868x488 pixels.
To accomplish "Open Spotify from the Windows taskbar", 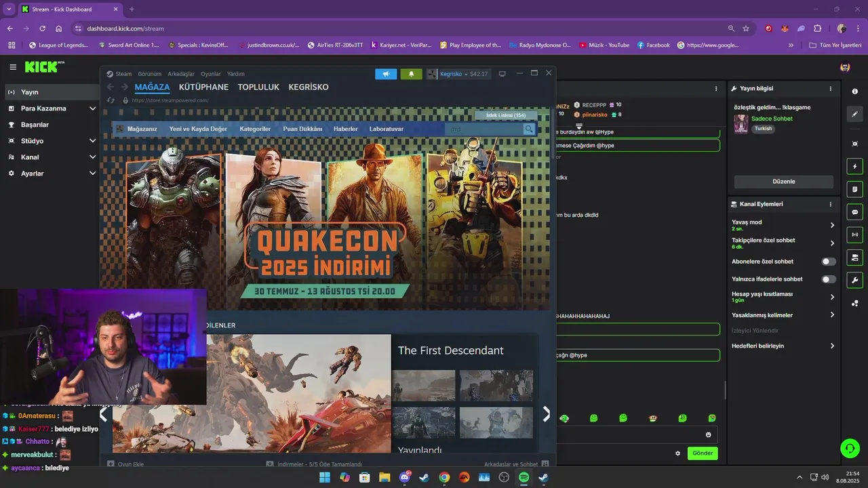I will (524, 477).
